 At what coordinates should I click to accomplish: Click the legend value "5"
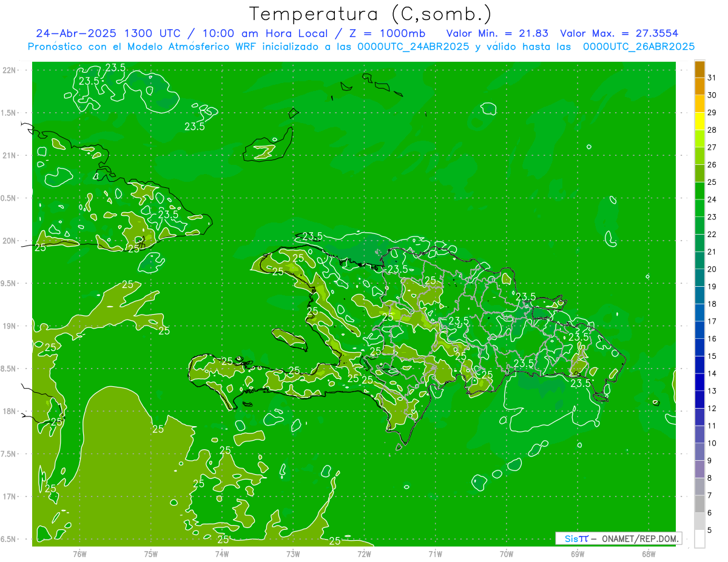(x=710, y=530)
